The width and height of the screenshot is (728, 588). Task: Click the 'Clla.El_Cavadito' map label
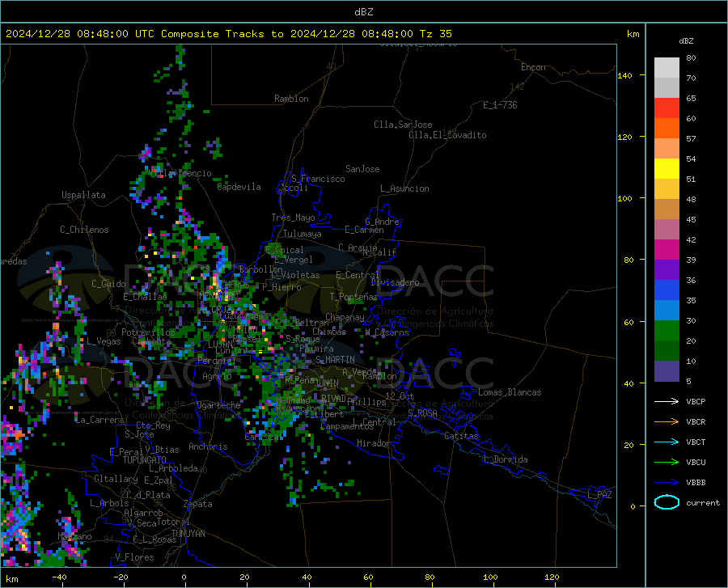click(x=447, y=135)
